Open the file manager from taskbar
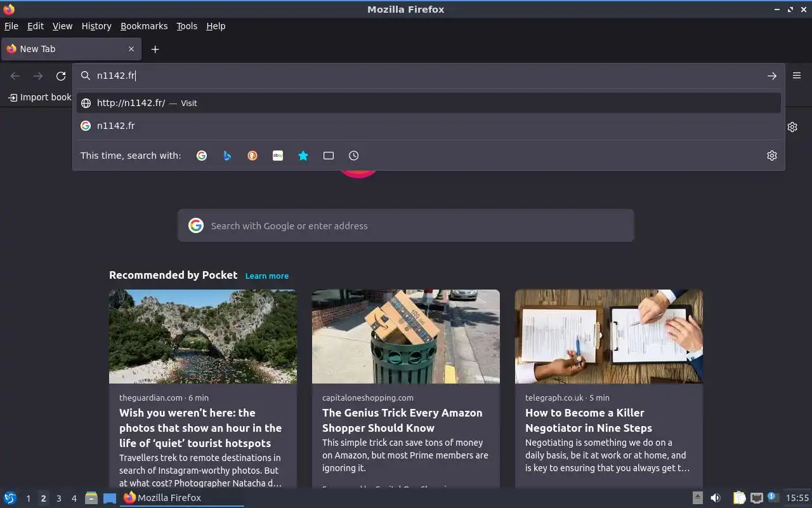Screen dimensions: 812x508 pos(91,498)
